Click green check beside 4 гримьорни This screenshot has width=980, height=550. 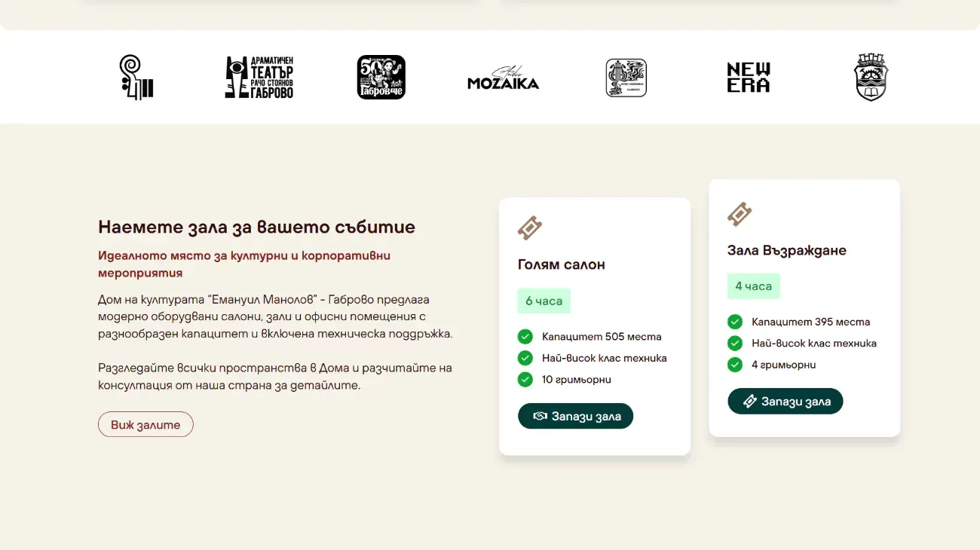735,365
